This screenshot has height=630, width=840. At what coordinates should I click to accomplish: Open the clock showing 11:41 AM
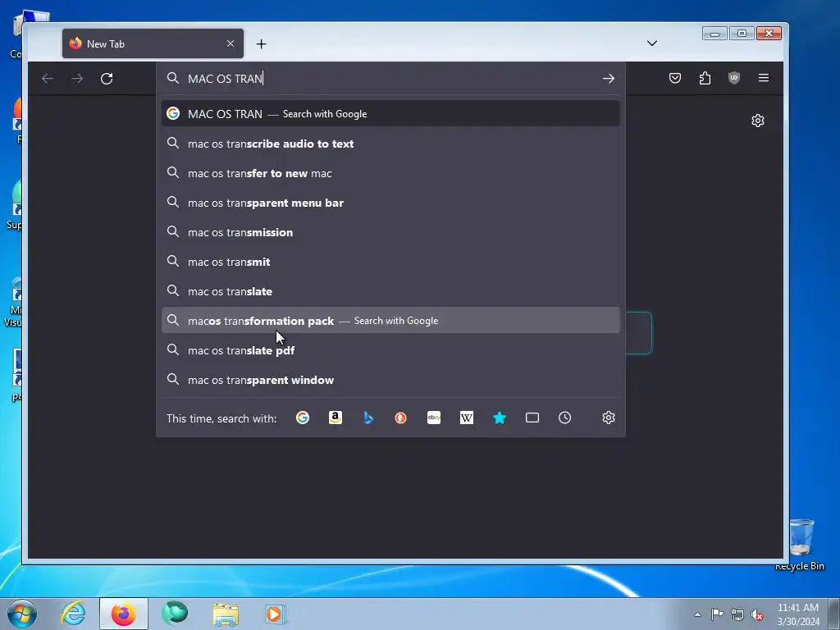tap(798, 614)
